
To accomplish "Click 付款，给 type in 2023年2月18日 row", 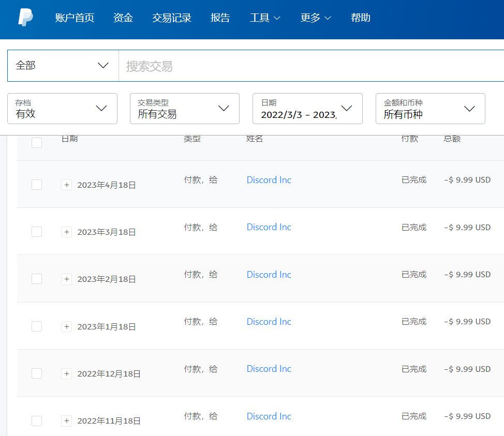I will click(x=201, y=275).
